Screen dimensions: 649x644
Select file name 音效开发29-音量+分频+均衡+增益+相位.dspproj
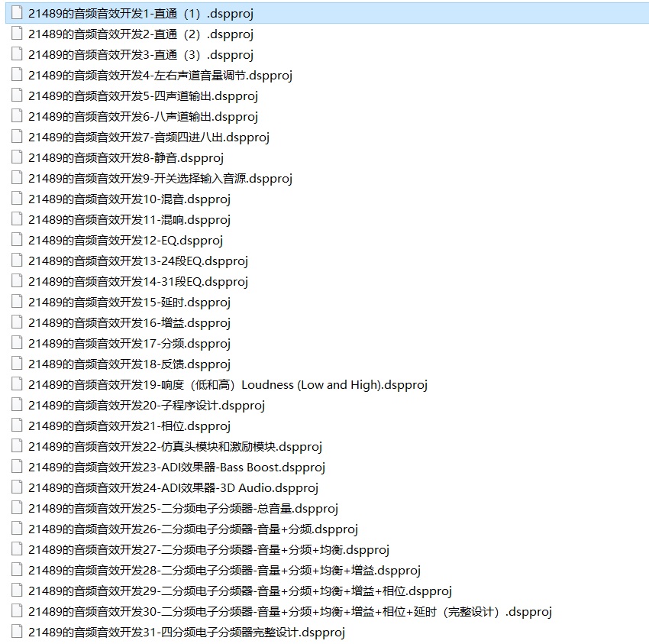[240, 591]
